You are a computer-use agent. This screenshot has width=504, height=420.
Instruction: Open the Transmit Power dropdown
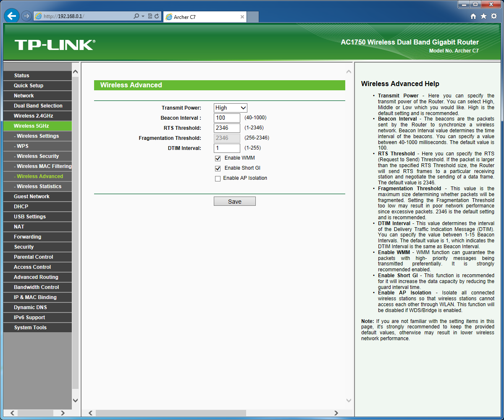coord(231,108)
